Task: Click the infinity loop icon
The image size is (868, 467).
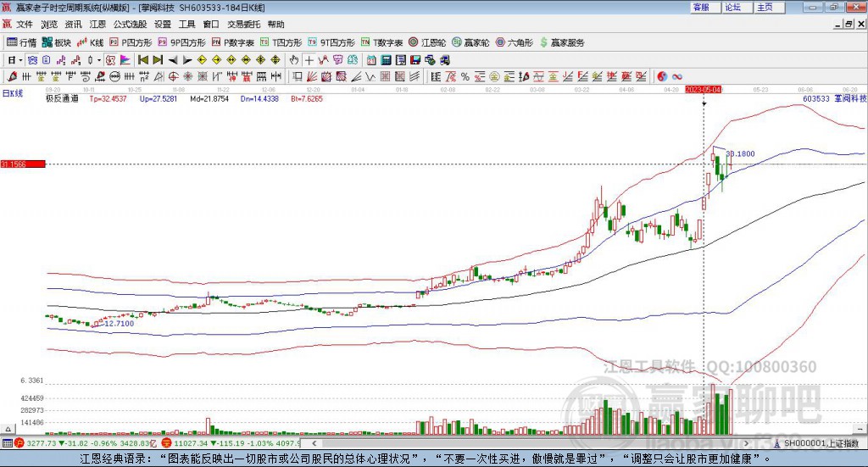Action: pos(677,77)
